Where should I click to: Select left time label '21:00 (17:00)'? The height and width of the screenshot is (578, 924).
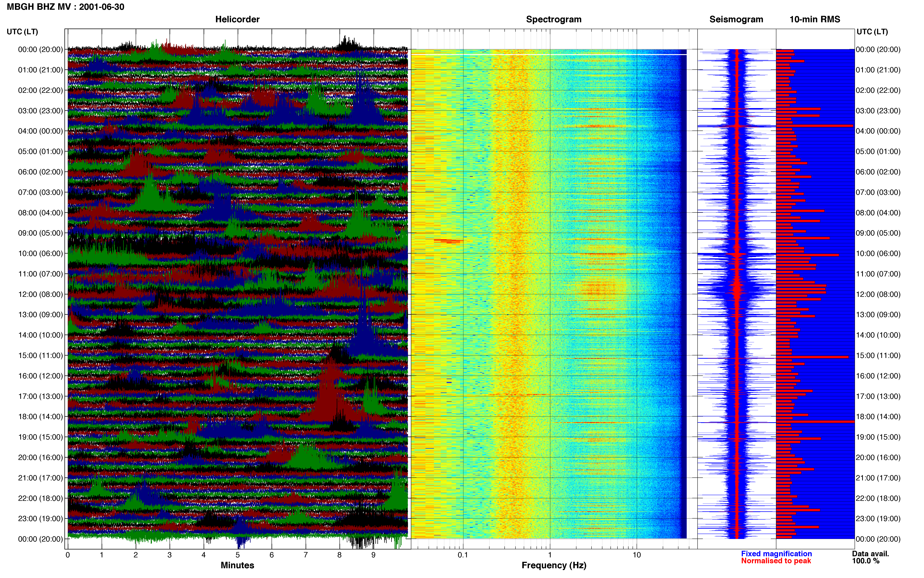tap(41, 478)
